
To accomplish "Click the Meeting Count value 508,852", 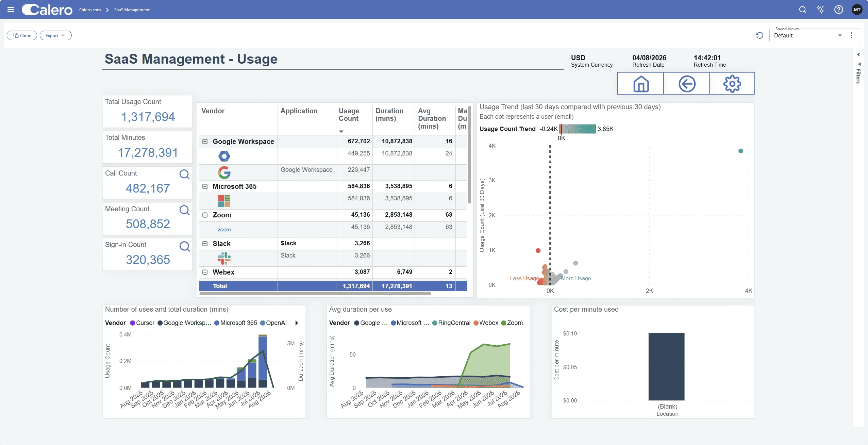I will [x=148, y=224].
